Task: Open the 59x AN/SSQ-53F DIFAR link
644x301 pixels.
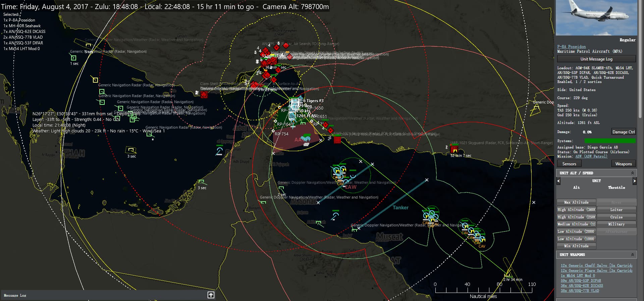Action: pyautogui.click(x=581, y=281)
